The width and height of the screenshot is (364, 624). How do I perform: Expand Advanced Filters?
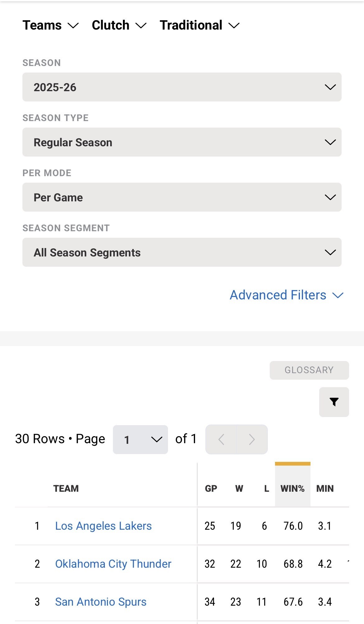[286, 295]
